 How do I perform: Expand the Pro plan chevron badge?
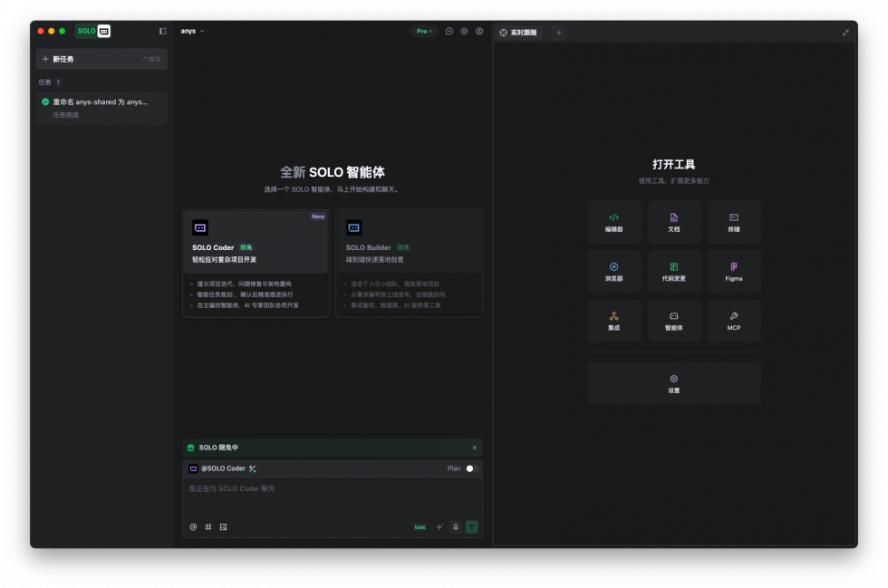point(423,31)
